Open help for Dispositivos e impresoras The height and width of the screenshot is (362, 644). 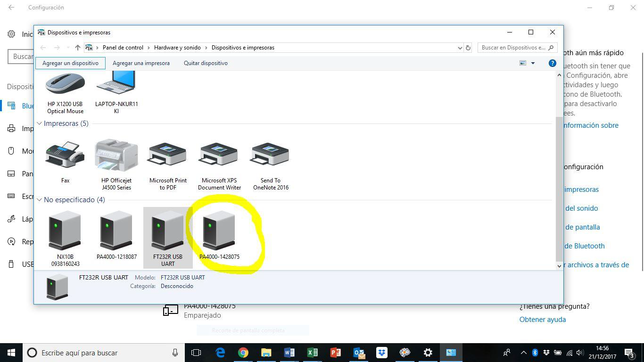click(x=553, y=63)
